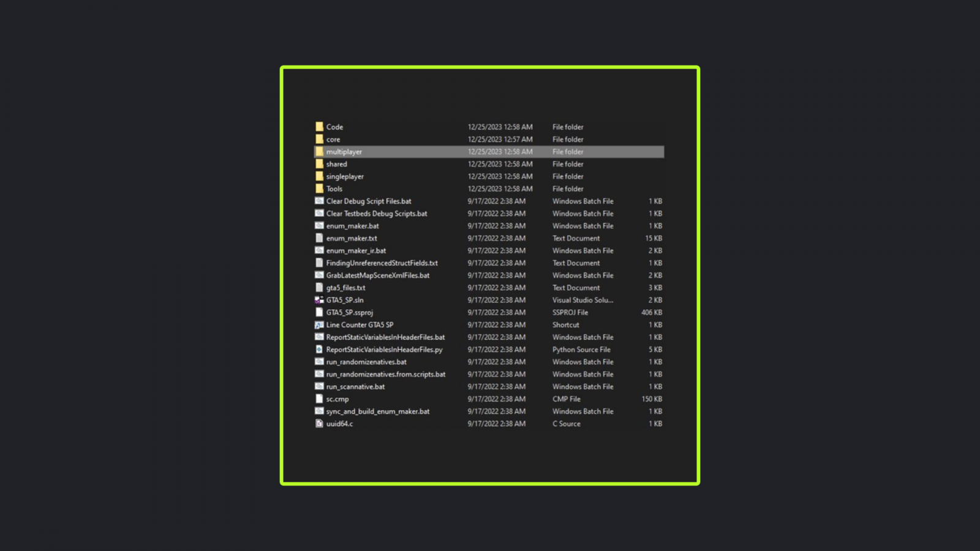
Task: Select Clear Testbeds Debug Scripts.bat file
Action: click(x=376, y=214)
